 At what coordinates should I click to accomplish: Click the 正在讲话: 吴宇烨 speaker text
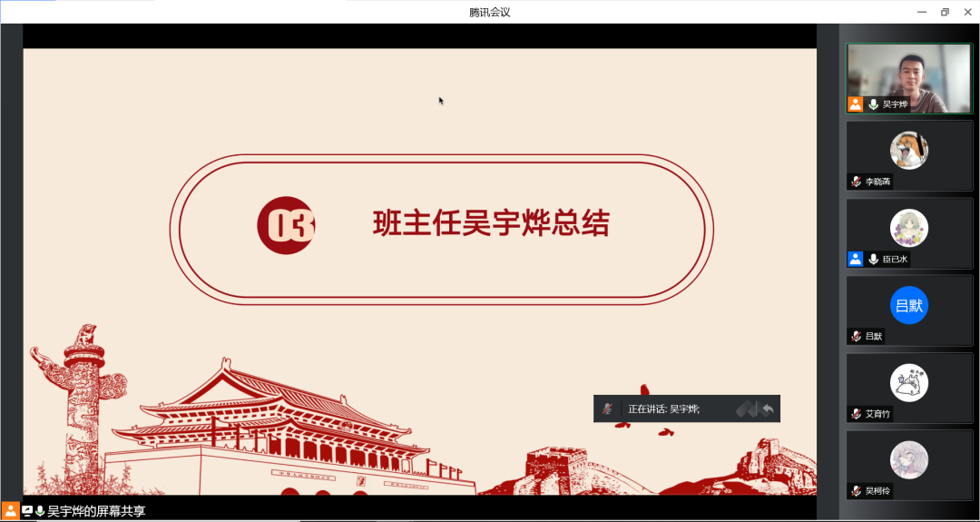click(x=663, y=409)
